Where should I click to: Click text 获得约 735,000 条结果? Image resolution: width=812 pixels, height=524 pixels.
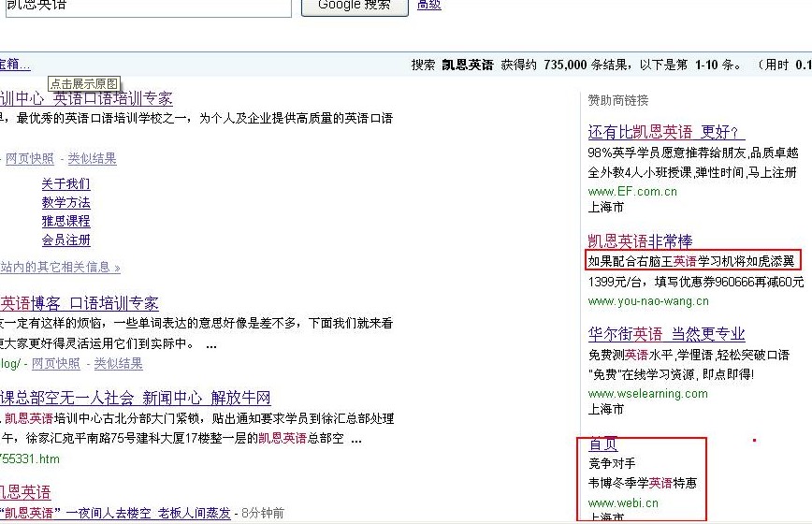point(565,65)
